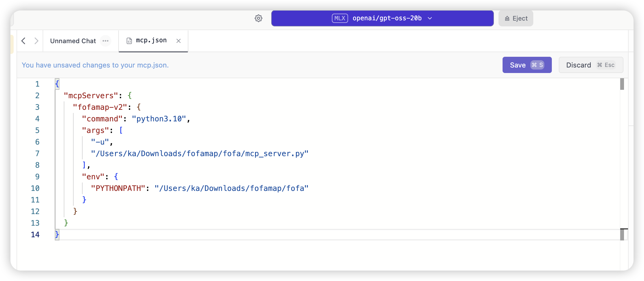Click line number 7 in the gutter
Viewport: 644px width, 281px height.
pyautogui.click(x=37, y=154)
